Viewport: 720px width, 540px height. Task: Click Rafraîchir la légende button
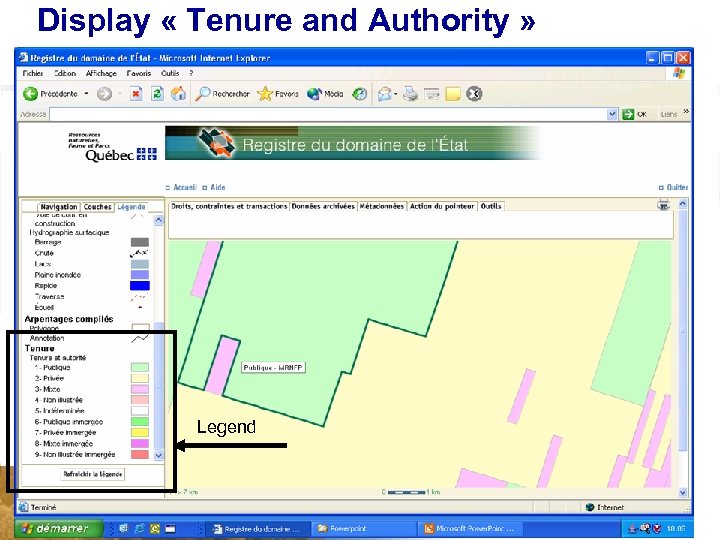click(93, 474)
